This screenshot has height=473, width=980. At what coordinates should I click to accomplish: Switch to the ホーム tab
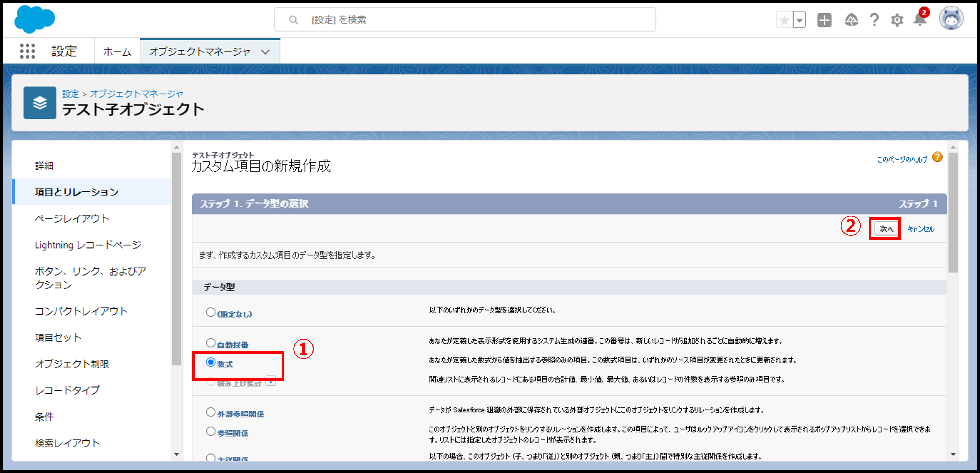tap(117, 52)
